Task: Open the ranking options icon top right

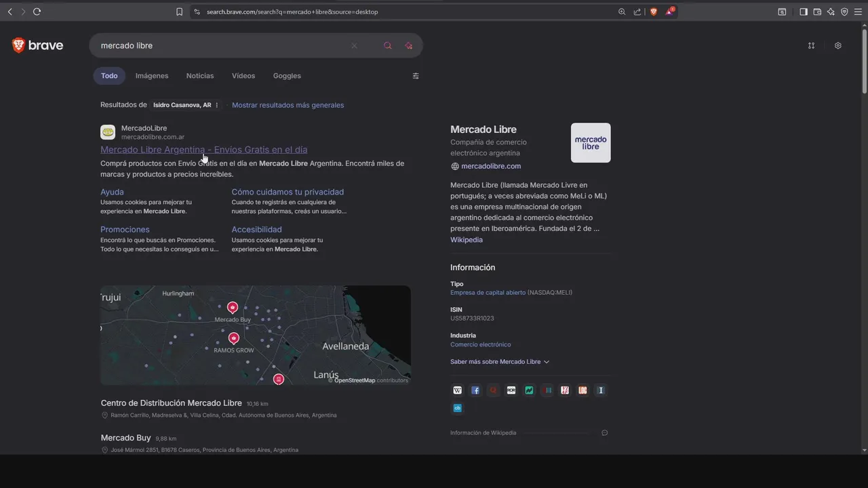Action: (811, 45)
